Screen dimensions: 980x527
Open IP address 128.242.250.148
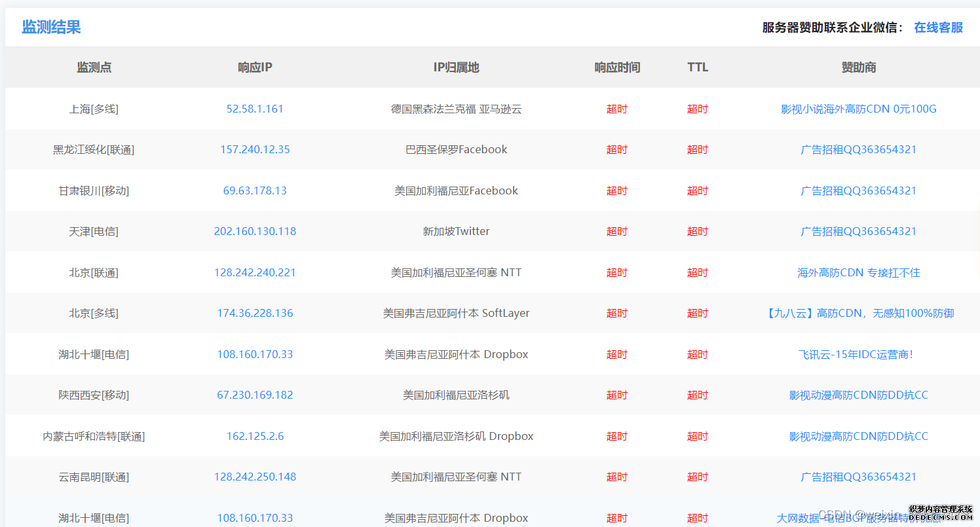(255, 477)
